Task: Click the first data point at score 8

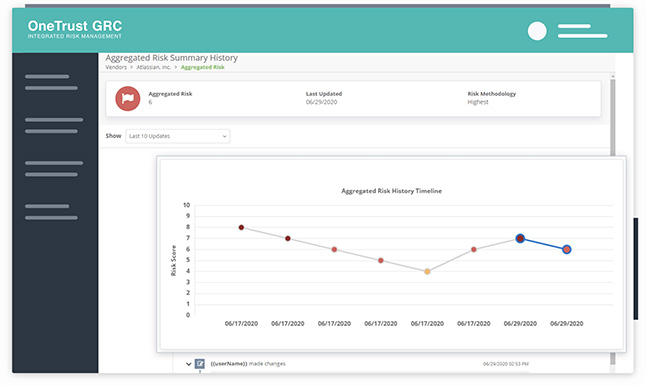Action: coord(241,228)
